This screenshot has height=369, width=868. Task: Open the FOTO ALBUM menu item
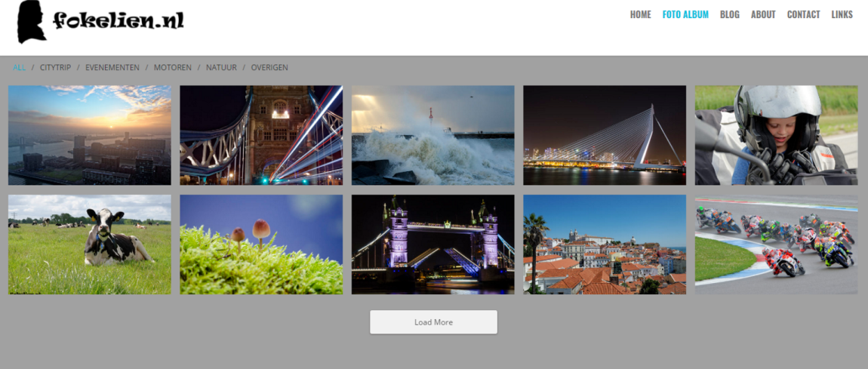685,14
